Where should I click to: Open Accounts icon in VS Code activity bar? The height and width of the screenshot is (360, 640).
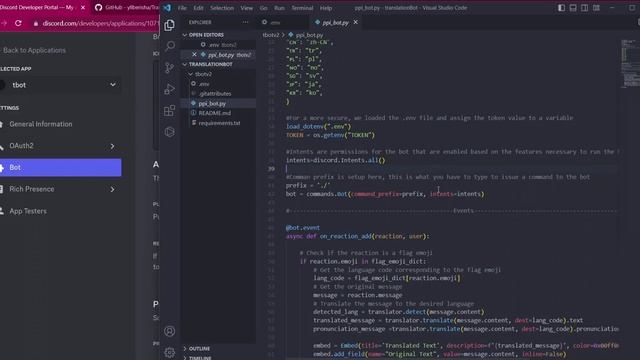[x=169, y=331]
